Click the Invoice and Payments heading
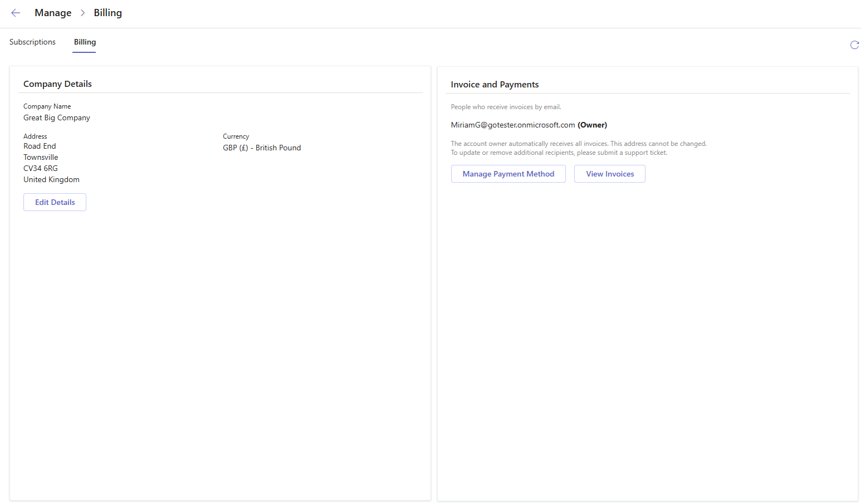The image size is (861, 504). click(x=495, y=85)
